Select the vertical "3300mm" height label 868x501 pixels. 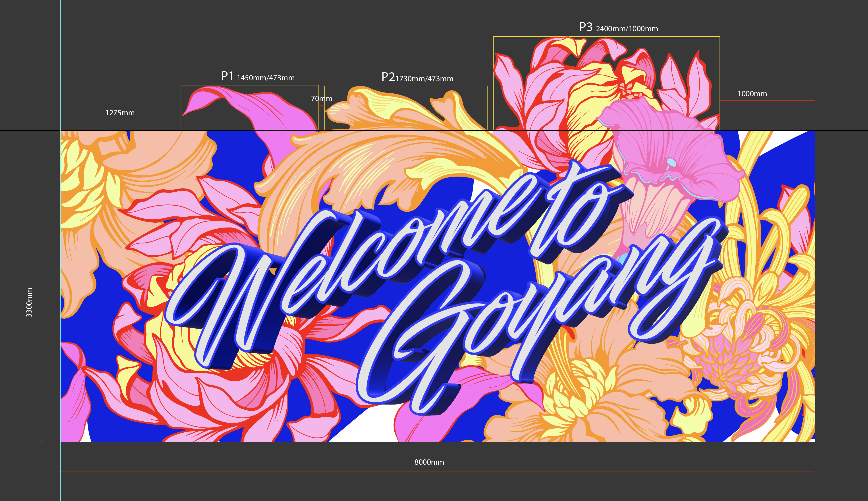[29, 303]
